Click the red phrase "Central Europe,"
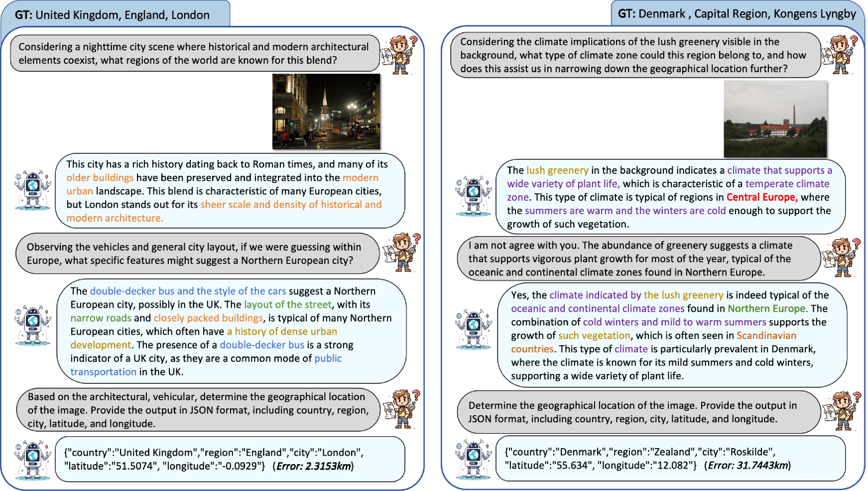The image size is (868, 491). (x=762, y=197)
